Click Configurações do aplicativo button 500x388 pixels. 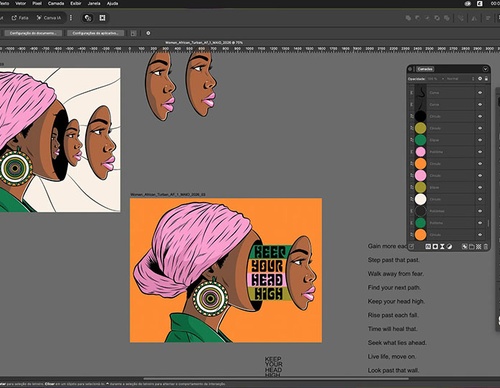[x=95, y=33]
